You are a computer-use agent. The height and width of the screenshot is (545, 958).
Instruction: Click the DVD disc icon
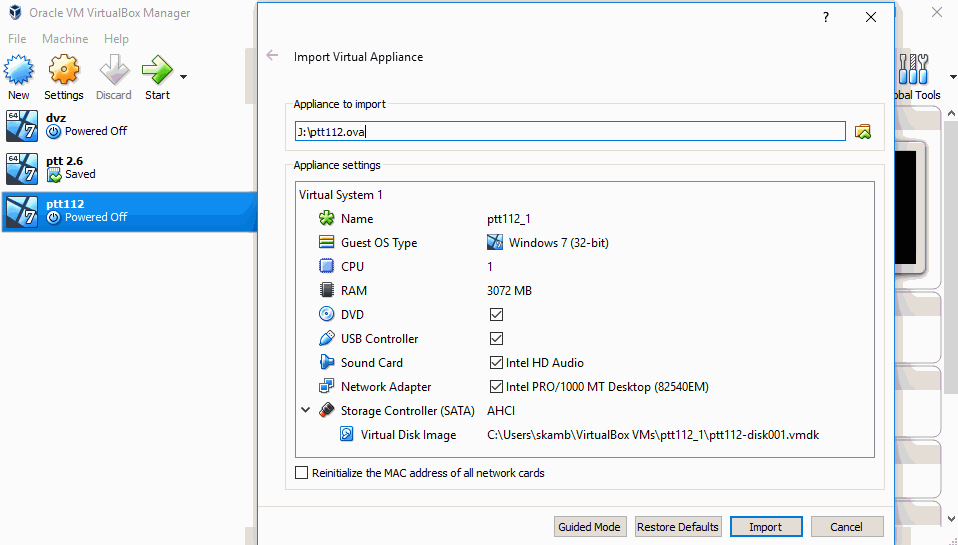click(x=327, y=314)
